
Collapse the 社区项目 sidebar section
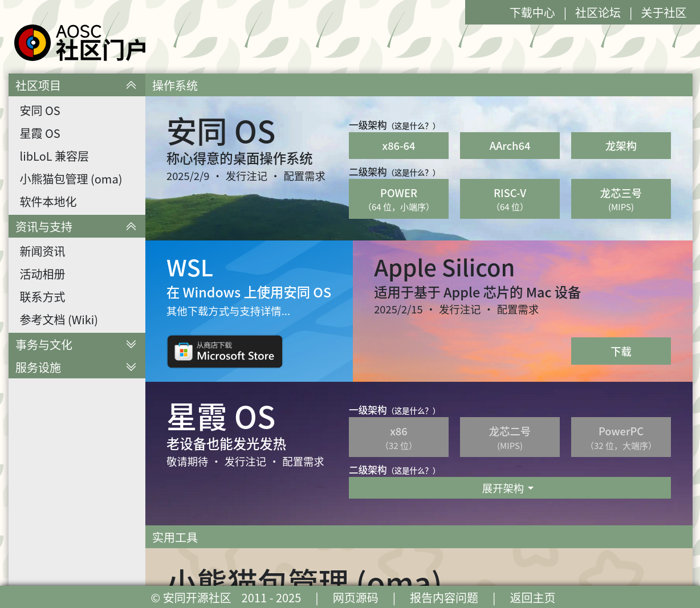point(131,85)
